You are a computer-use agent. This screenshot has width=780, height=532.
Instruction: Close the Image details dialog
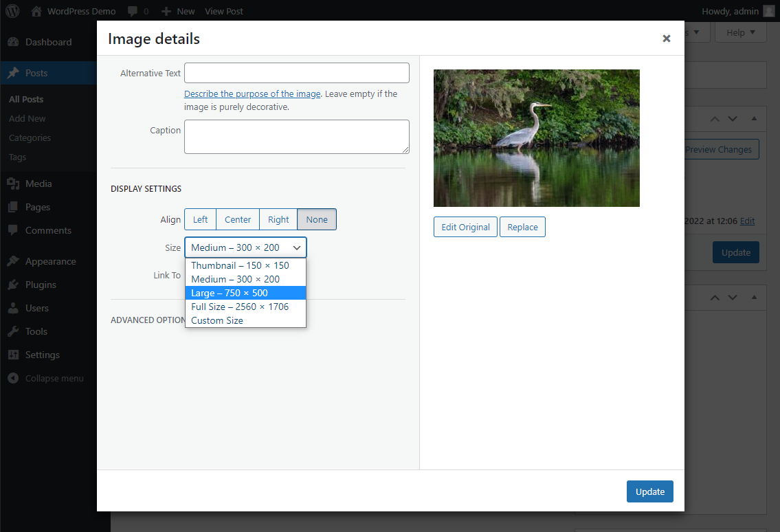click(x=667, y=38)
